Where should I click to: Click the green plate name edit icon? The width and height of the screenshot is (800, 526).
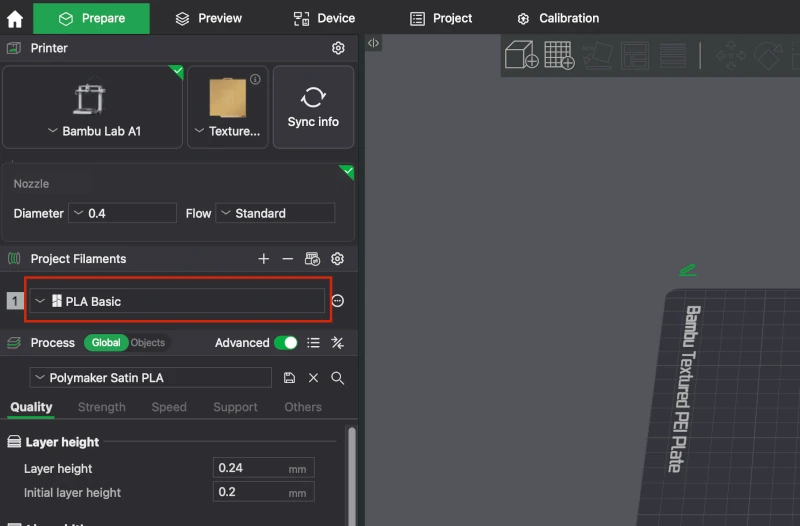coord(688,270)
